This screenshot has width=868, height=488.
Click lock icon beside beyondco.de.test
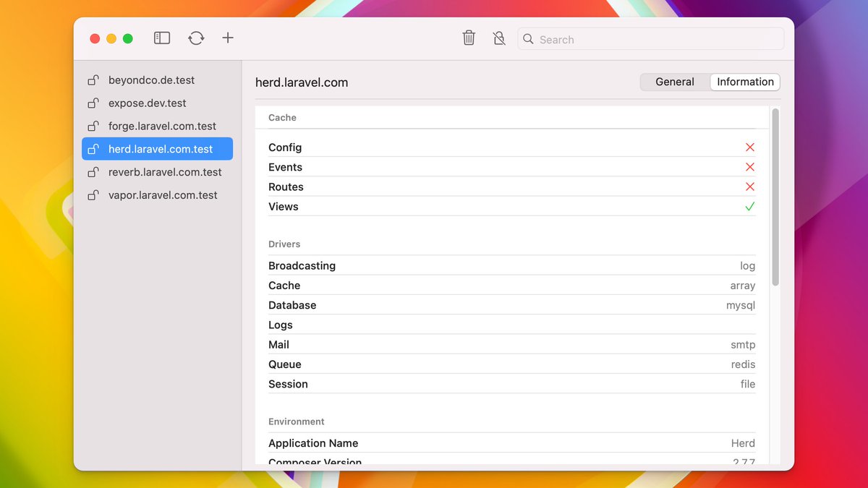coord(93,80)
